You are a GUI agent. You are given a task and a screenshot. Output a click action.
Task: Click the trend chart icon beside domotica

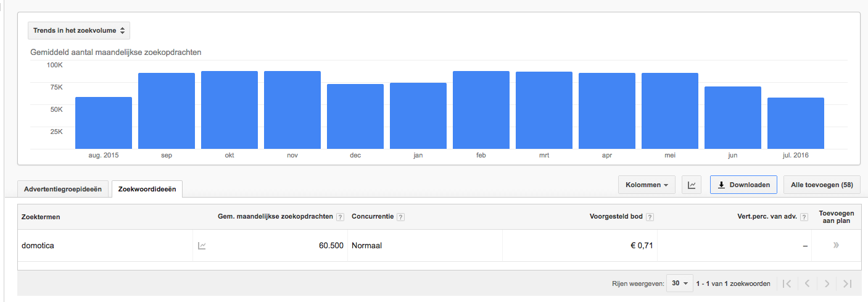coord(202,246)
